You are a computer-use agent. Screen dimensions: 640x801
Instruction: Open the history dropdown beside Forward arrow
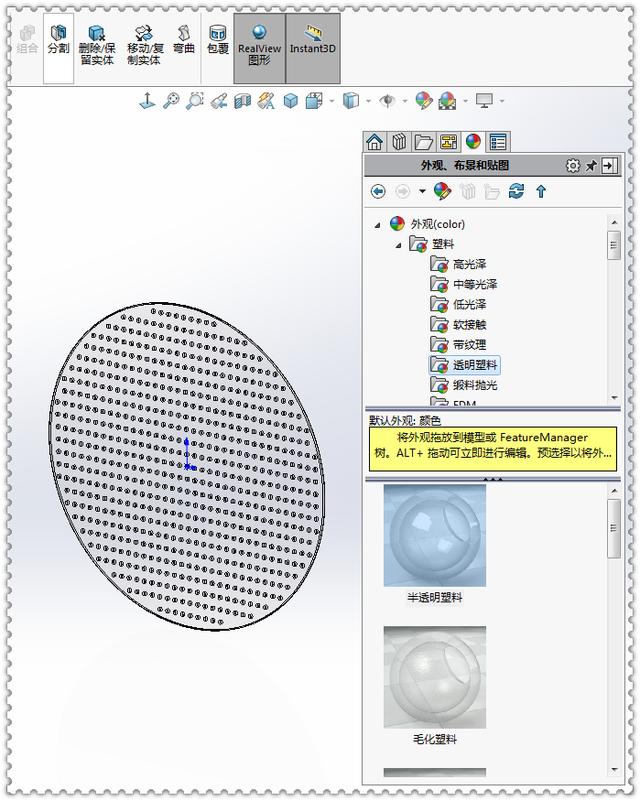[422, 192]
